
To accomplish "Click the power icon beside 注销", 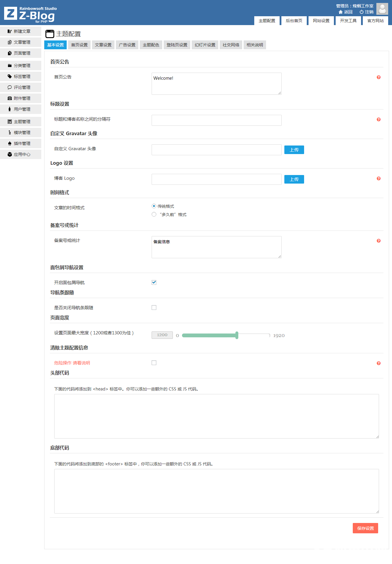I will [x=361, y=12].
